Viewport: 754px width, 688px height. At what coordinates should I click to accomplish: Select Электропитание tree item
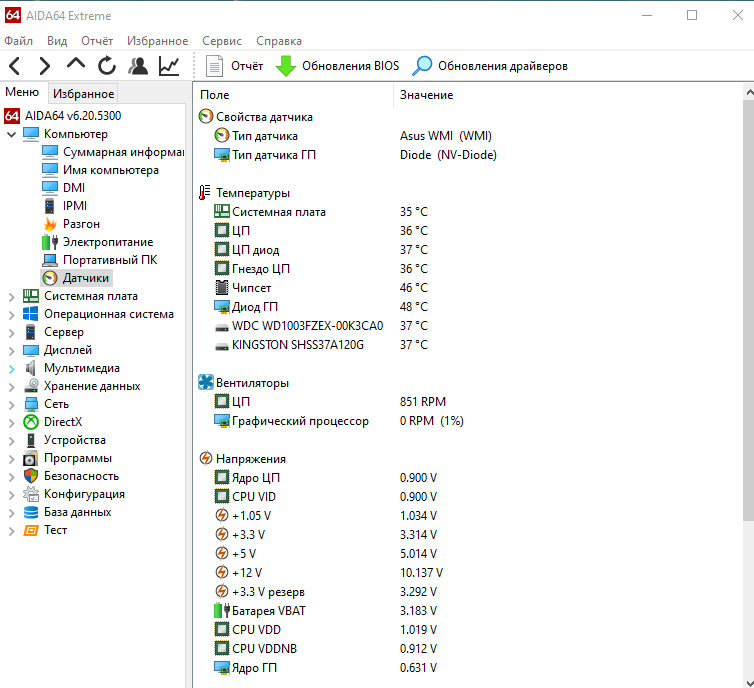click(108, 242)
